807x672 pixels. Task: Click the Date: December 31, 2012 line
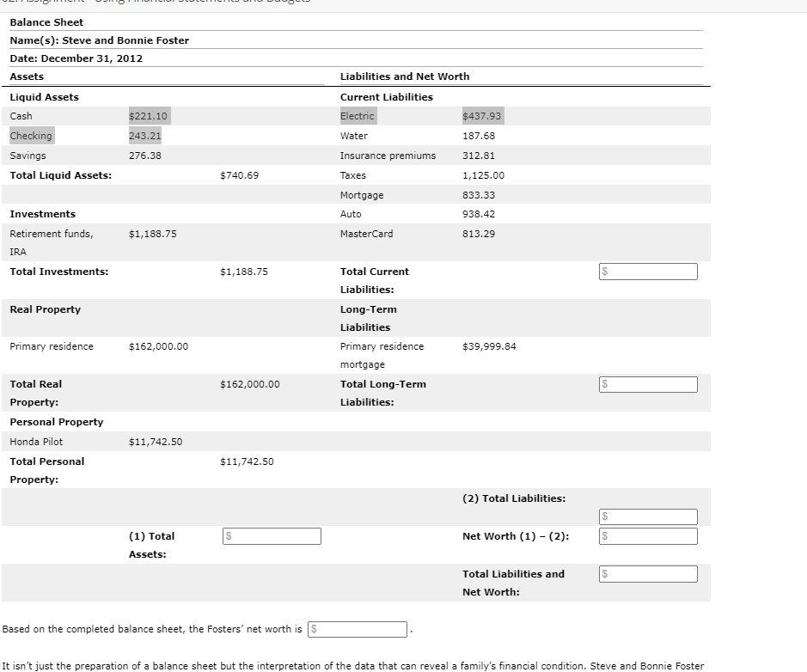76,58
